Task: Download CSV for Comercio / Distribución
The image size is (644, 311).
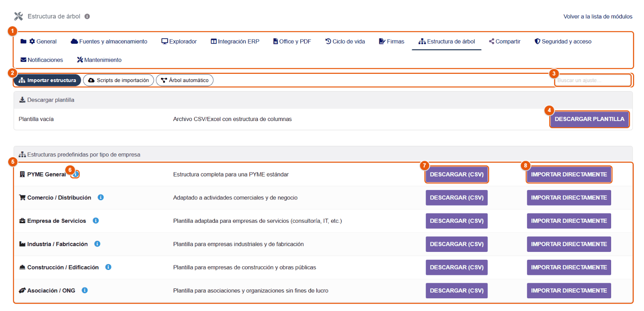Action: coord(457,198)
